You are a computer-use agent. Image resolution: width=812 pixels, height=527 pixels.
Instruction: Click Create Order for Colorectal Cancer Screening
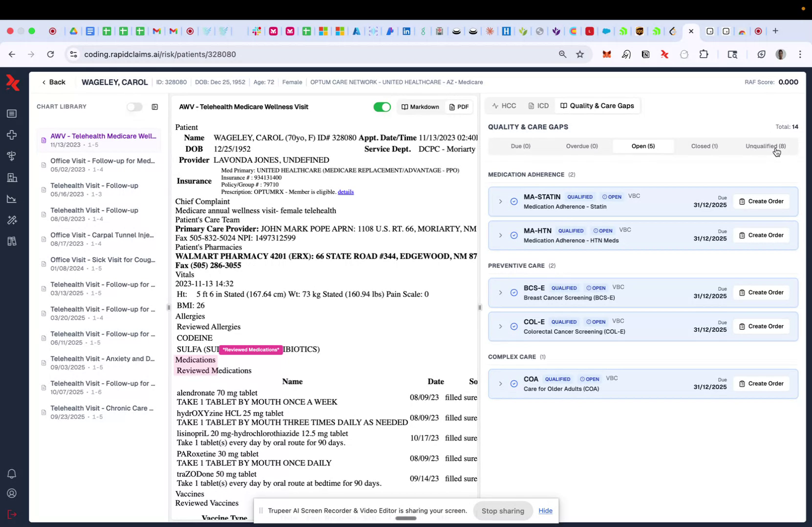point(761,326)
